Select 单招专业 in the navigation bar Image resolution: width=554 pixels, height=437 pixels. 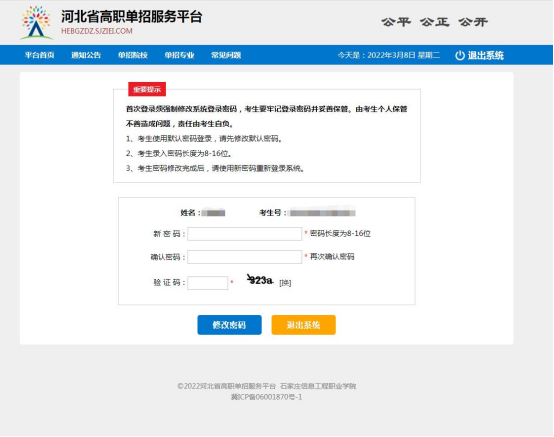(x=179, y=55)
